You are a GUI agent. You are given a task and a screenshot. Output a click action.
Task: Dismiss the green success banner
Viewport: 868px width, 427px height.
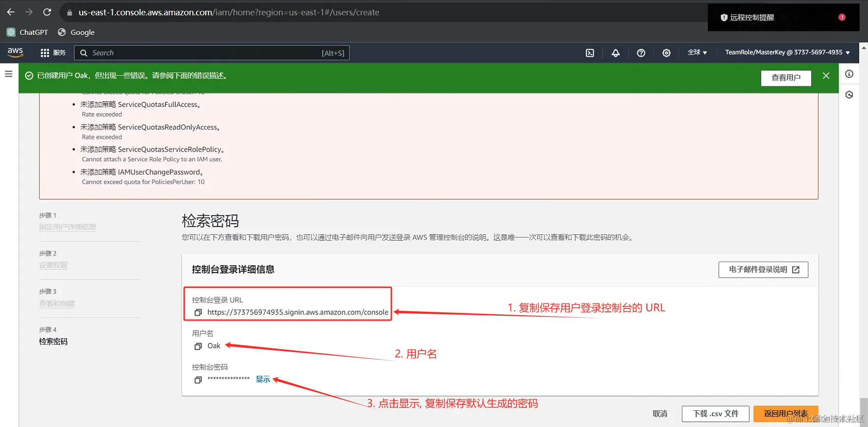(826, 75)
